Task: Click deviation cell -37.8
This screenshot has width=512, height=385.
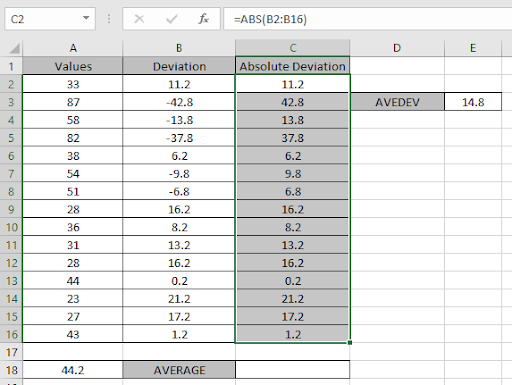Action: tap(179, 138)
